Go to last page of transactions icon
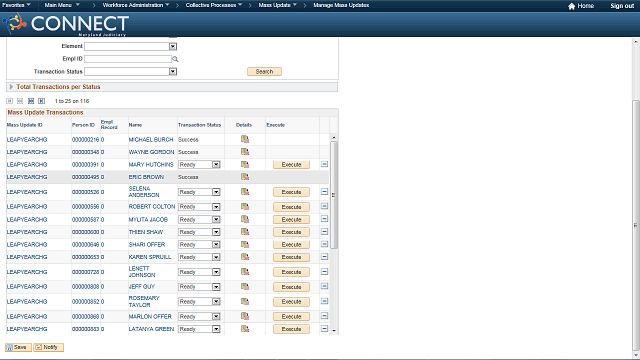The height and width of the screenshot is (360, 640). coord(42,101)
